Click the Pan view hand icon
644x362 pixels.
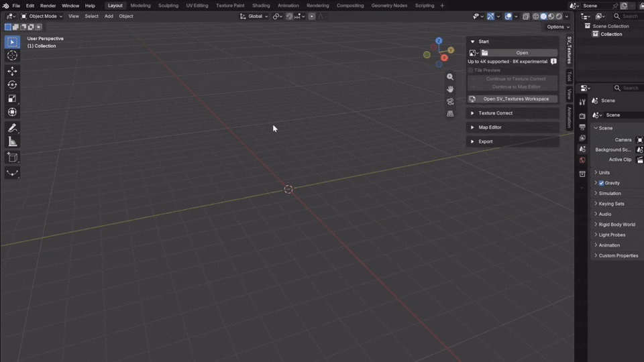pos(450,89)
